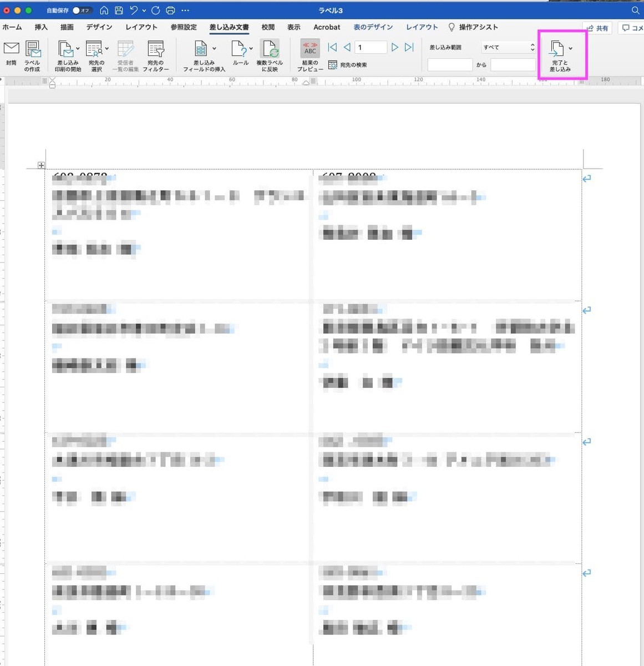Expand 宛先の選択 dropdown arrow
Screen dimensions: 644x666
click(x=107, y=49)
